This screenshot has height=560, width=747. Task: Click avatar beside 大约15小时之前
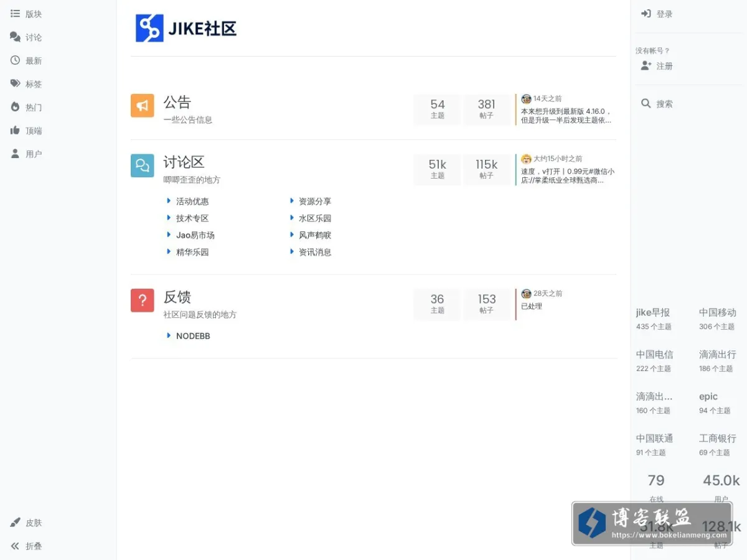[526, 159]
